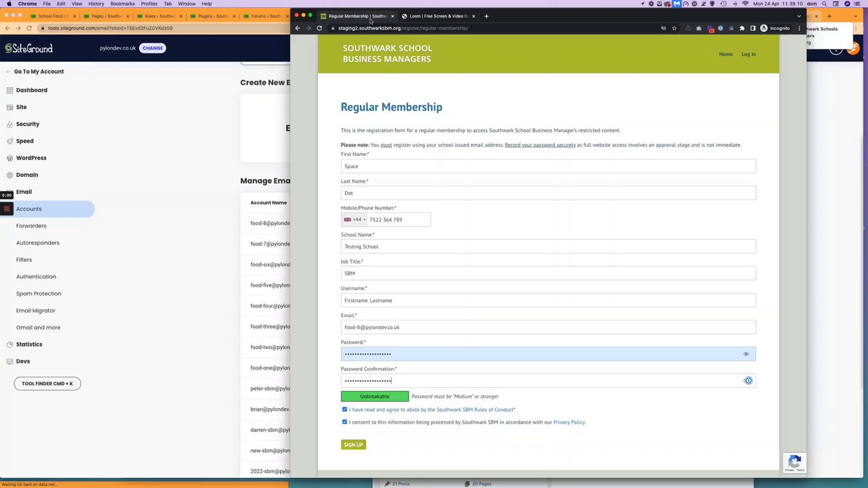868x488 pixels.
Task: Reload the SiteGround tools page
Action: tap(29, 28)
